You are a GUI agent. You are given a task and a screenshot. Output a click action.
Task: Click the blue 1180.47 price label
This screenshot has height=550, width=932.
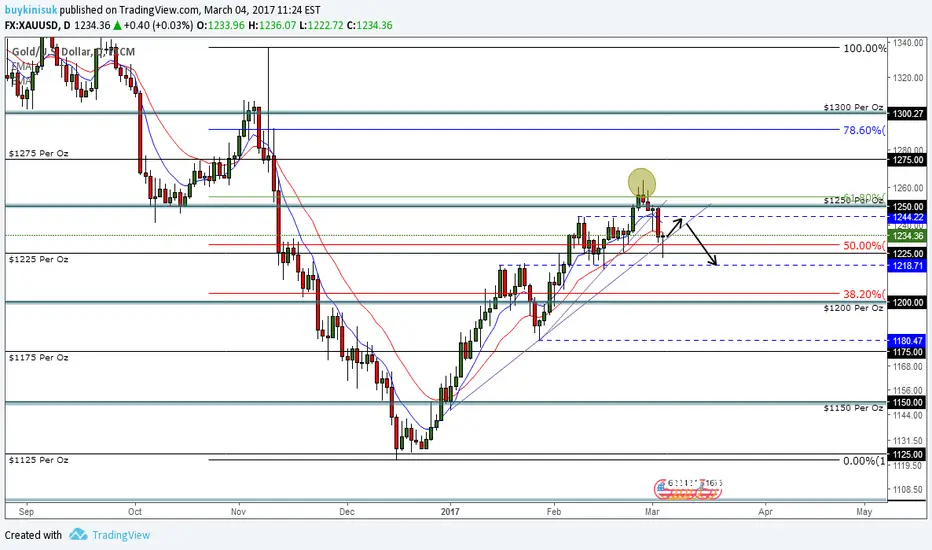906,341
